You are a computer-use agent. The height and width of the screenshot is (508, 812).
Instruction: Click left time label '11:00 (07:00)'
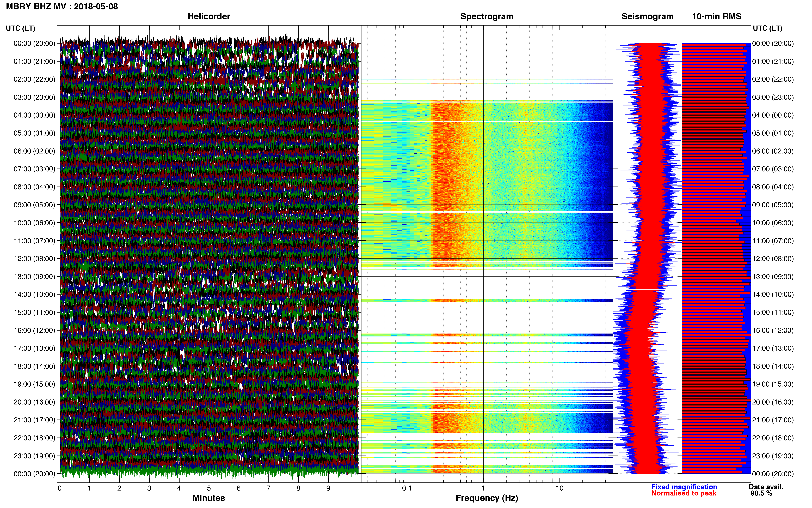34,241
